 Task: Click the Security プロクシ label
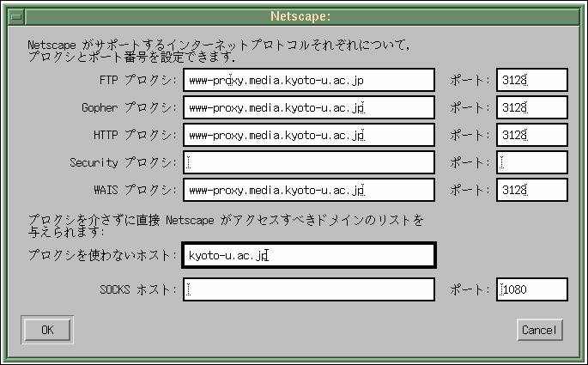click(123, 162)
